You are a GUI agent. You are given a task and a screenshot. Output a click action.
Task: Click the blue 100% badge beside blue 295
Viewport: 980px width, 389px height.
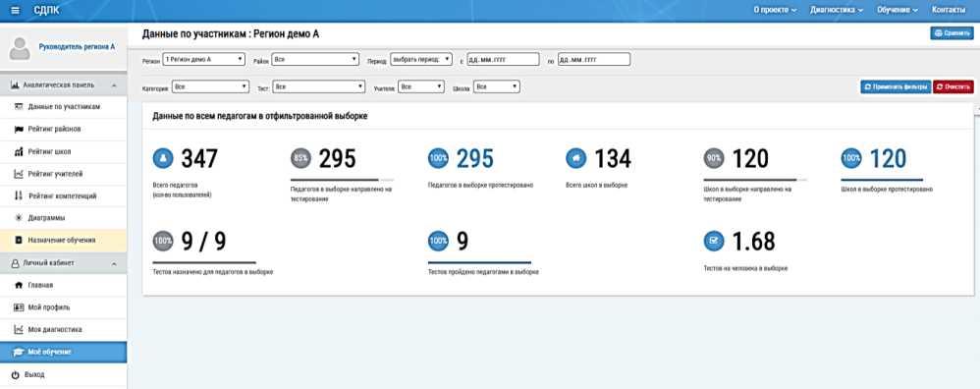[438, 159]
